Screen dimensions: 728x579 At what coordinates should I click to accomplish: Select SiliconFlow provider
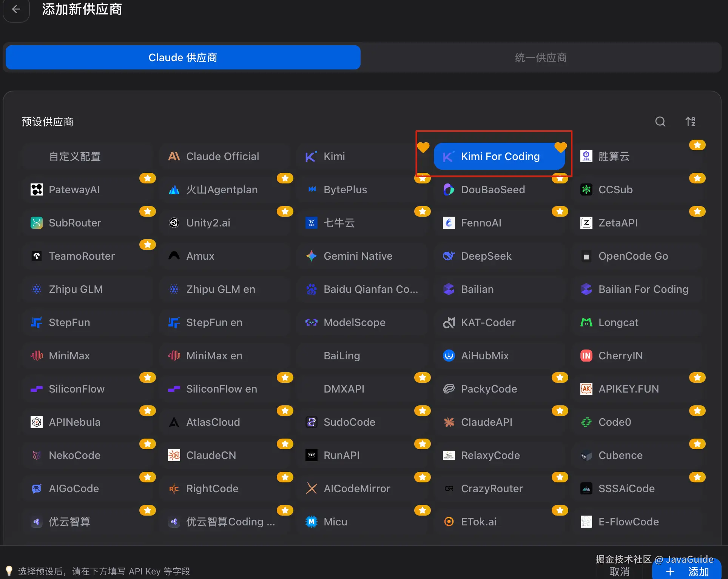88,389
